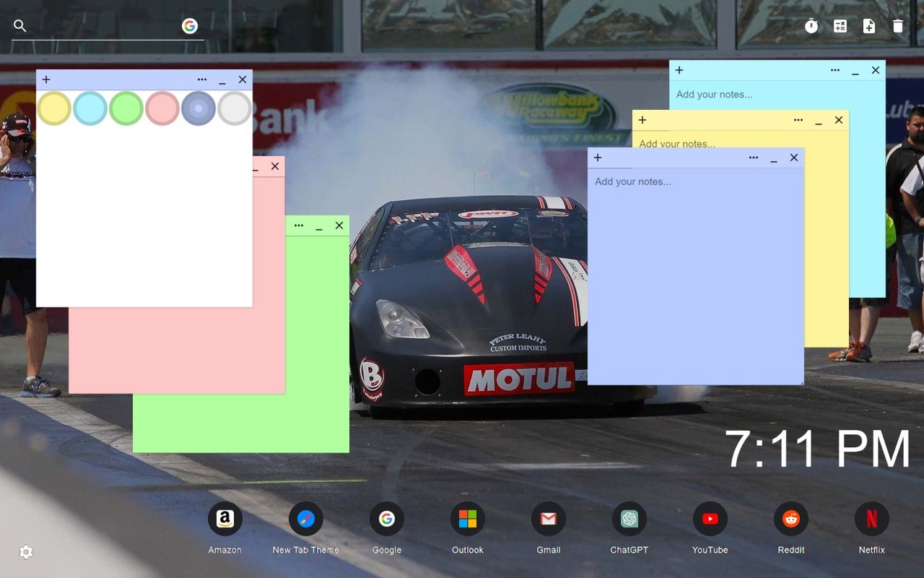
Task: Close the green note
Action: click(339, 225)
